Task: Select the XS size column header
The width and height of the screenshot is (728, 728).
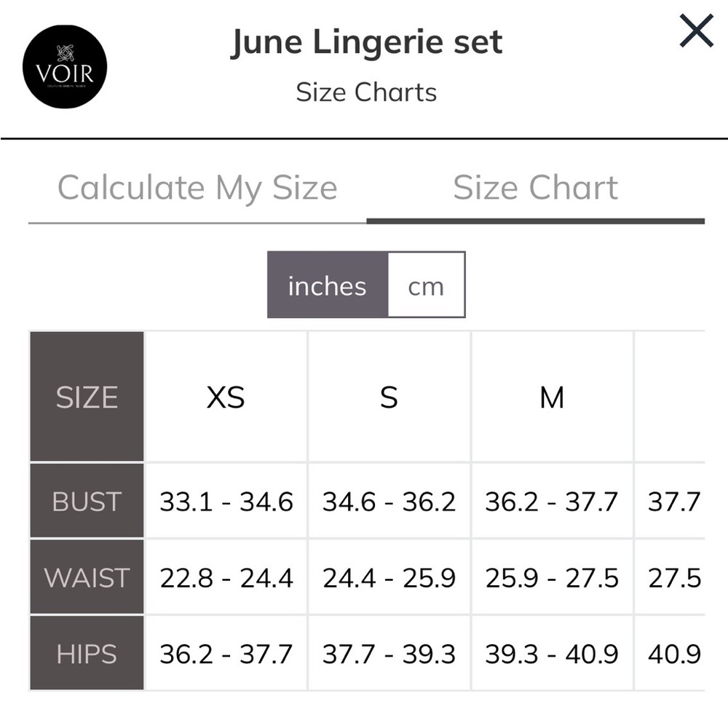Action: point(226,397)
